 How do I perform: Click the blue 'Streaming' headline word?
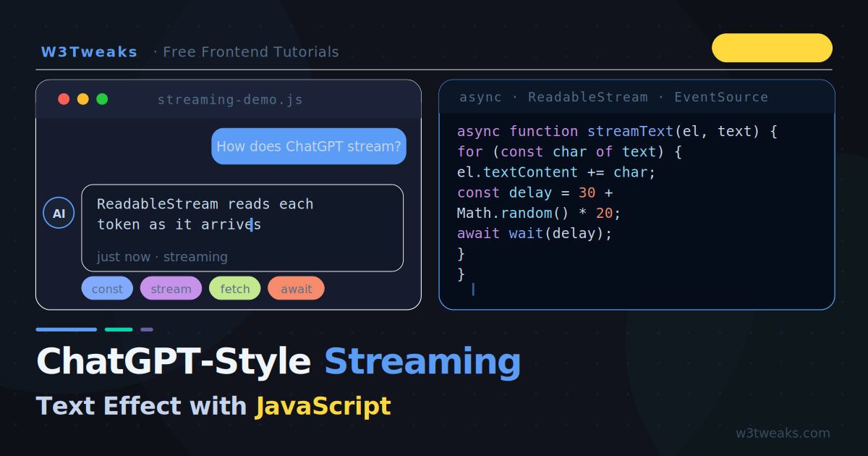[422, 361]
